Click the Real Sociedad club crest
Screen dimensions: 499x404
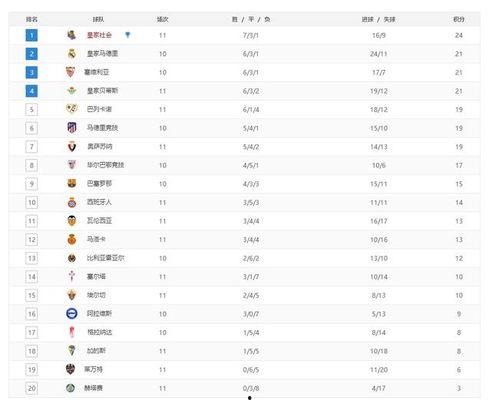(71, 35)
